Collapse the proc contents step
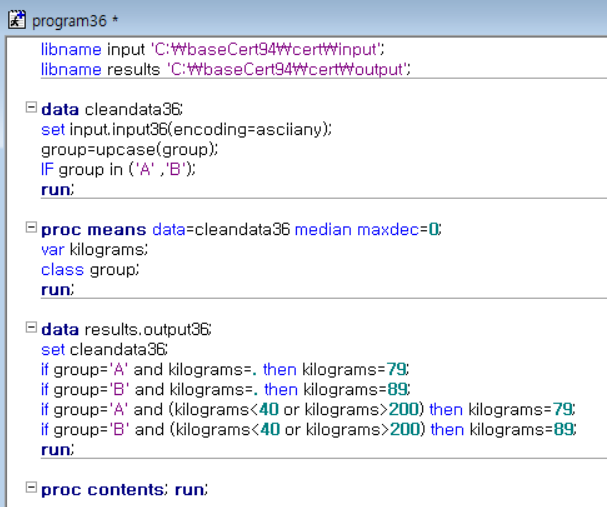Viewport: 607px width, 507px height. click(31, 487)
